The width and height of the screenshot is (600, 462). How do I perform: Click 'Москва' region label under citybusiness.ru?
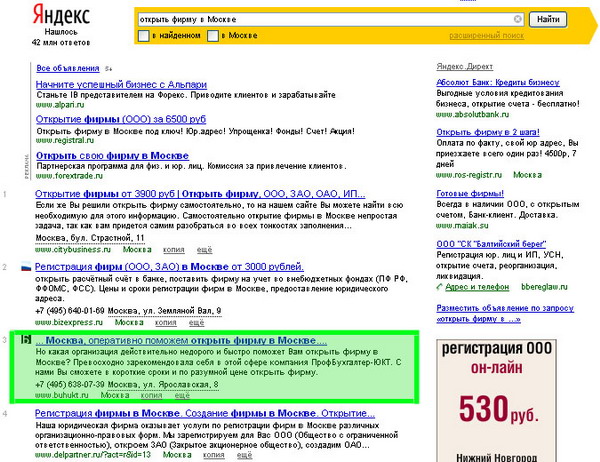tap(137, 250)
